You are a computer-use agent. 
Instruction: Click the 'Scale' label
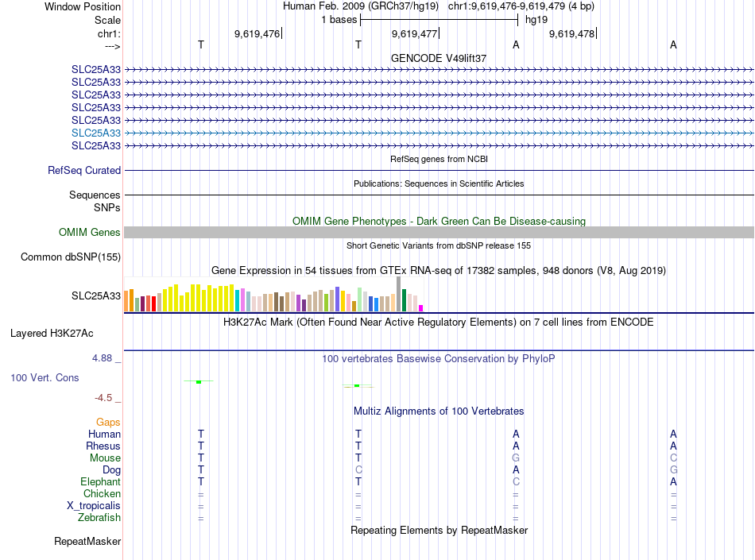[x=107, y=20]
